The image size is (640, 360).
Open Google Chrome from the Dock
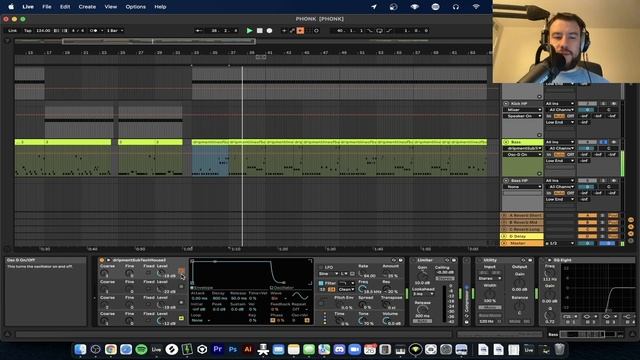point(111,349)
